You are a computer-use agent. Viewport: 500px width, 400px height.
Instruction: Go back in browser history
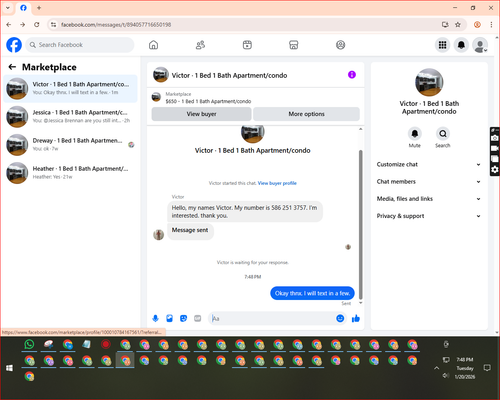tap(9, 25)
